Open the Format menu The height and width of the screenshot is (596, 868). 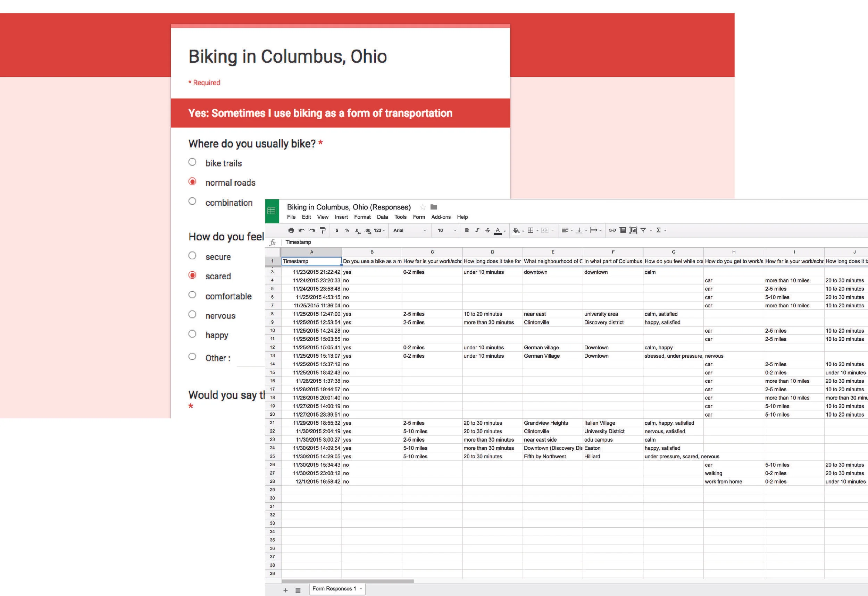click(362, 217)
